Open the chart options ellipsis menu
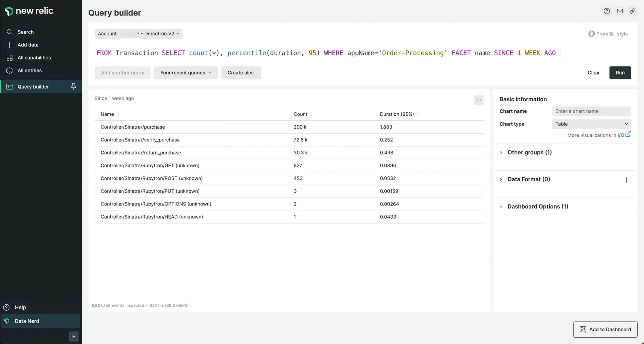This screenshot has width=644, height=344. coord(479,100)
